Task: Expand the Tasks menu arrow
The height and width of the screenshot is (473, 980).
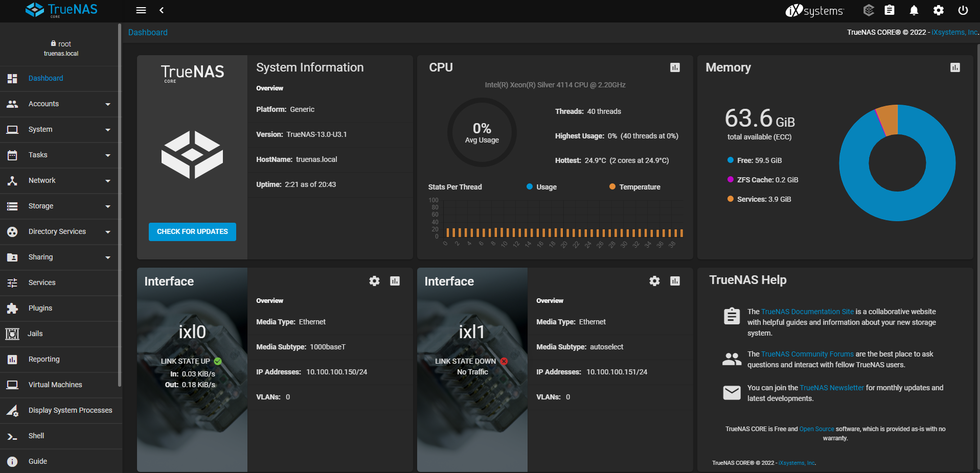Action: (108, 155)
